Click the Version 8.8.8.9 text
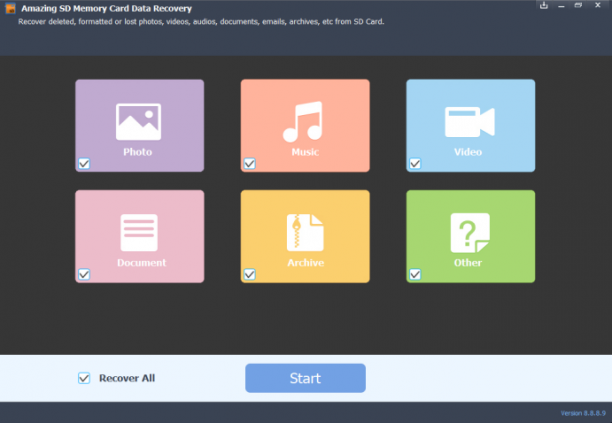612x423 pixels. 583,413
